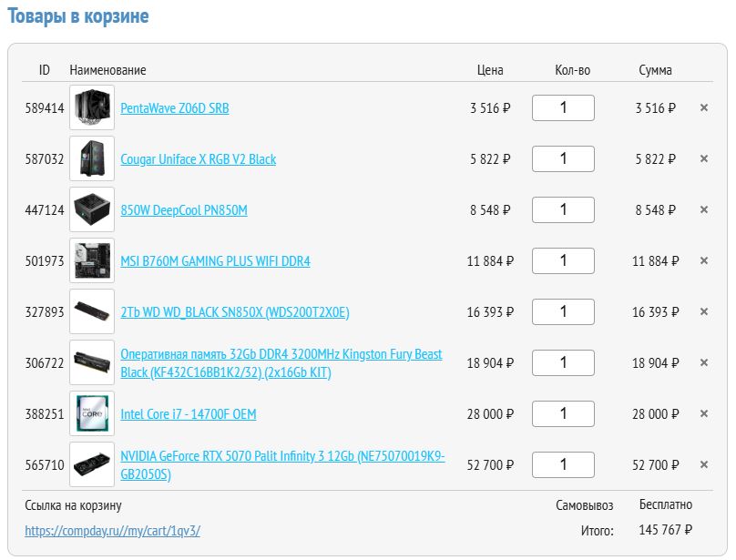Open PentaWave Z06D SRB product link
Image resolution: width=736 pixels, height=560 pixels.
click(x=175, y=108)
